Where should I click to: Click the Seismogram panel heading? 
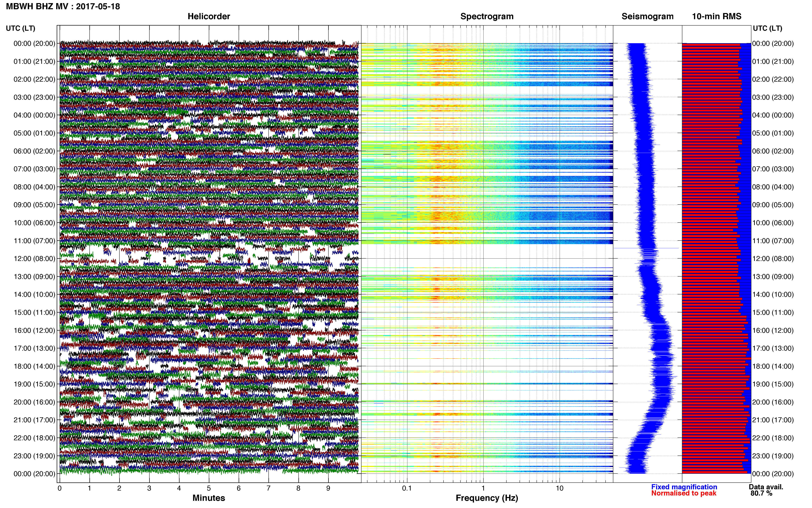tap(648, 16)
